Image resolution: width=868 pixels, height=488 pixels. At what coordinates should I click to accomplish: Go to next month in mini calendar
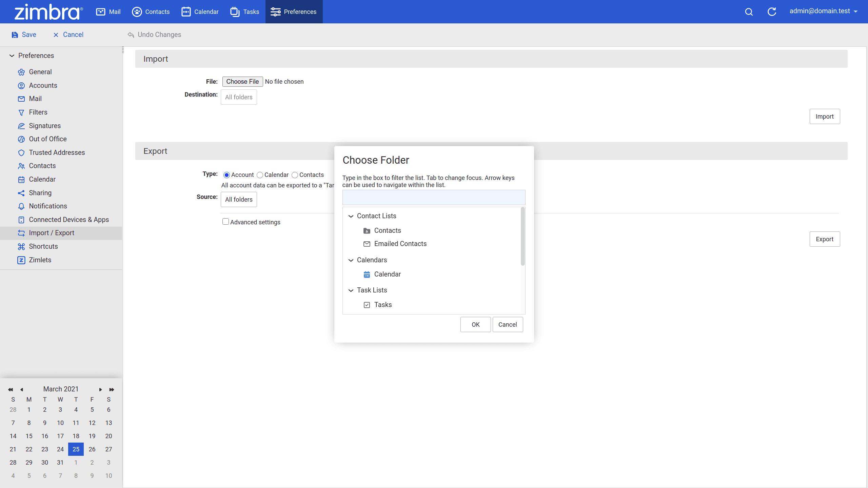tap(100, 390)
